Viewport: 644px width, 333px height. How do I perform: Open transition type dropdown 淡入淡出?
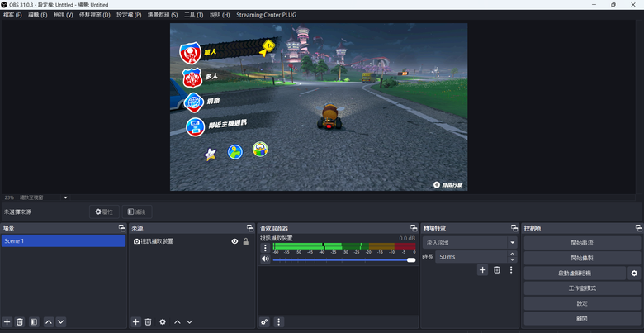point(470,243)
